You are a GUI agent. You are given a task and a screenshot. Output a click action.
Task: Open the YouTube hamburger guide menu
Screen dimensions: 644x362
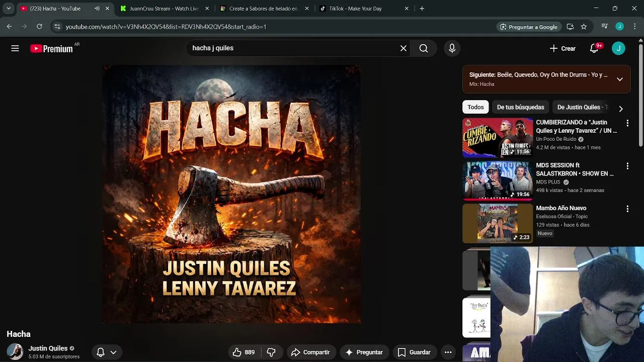(x=15, y=48)
